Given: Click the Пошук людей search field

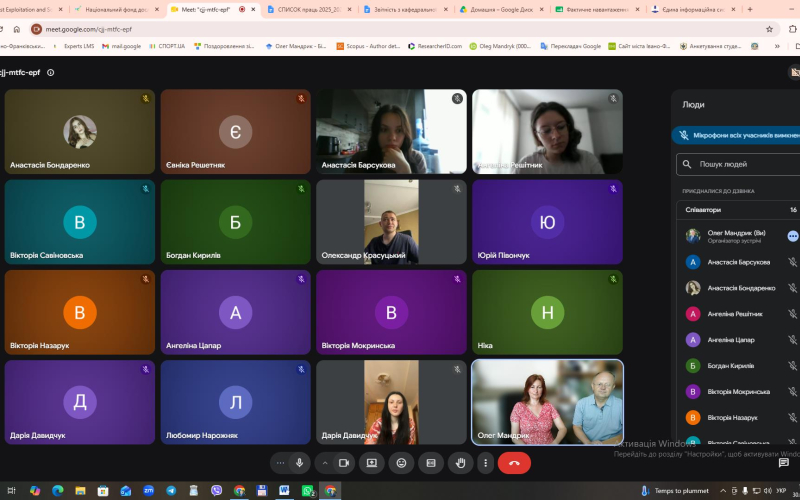Looking at the screenshot, I should pos(738,164).
